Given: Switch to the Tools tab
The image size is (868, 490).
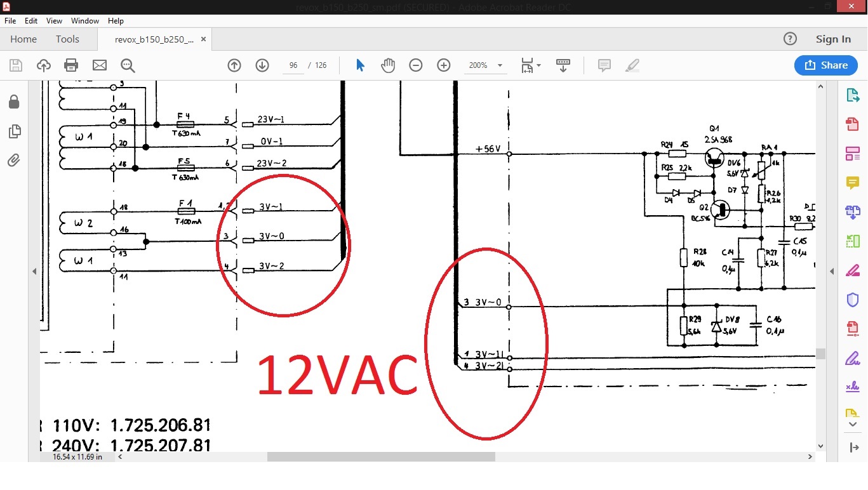Looking at the screenshot, I should pyautogui.click(x=67, y=39).
